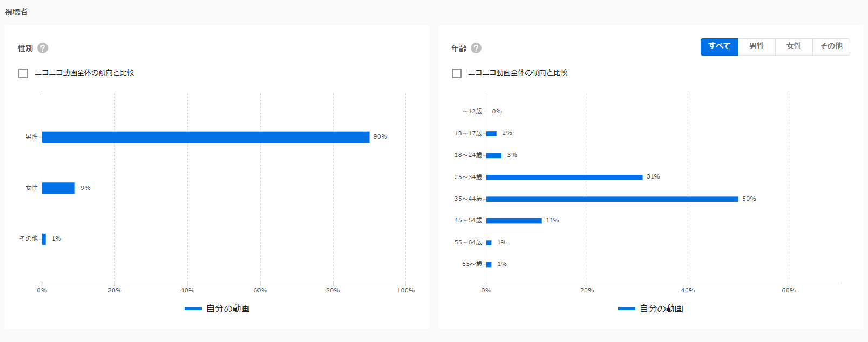Toggle 自分の動画 legend in age chart
The width and height of the screenshot is (868, 342).
tap(650, 309)
